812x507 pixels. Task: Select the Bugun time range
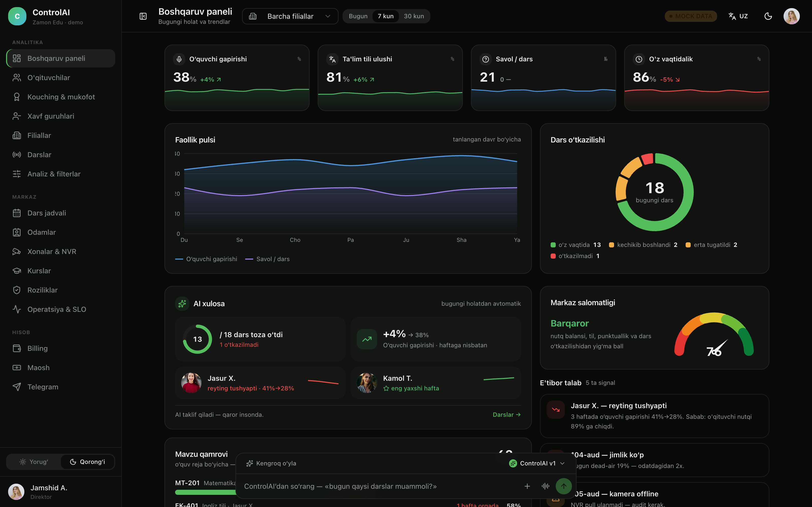pos(358,16)
